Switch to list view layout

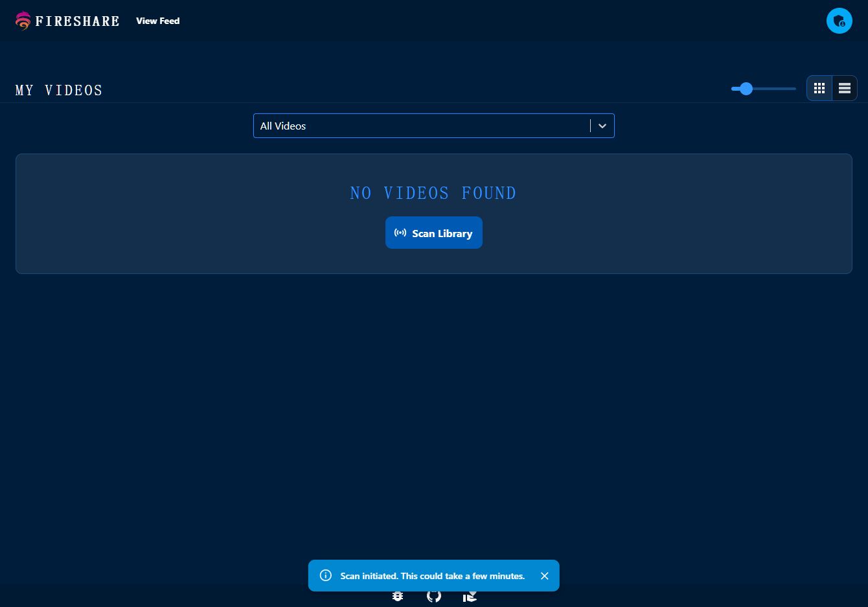point(844,88)
